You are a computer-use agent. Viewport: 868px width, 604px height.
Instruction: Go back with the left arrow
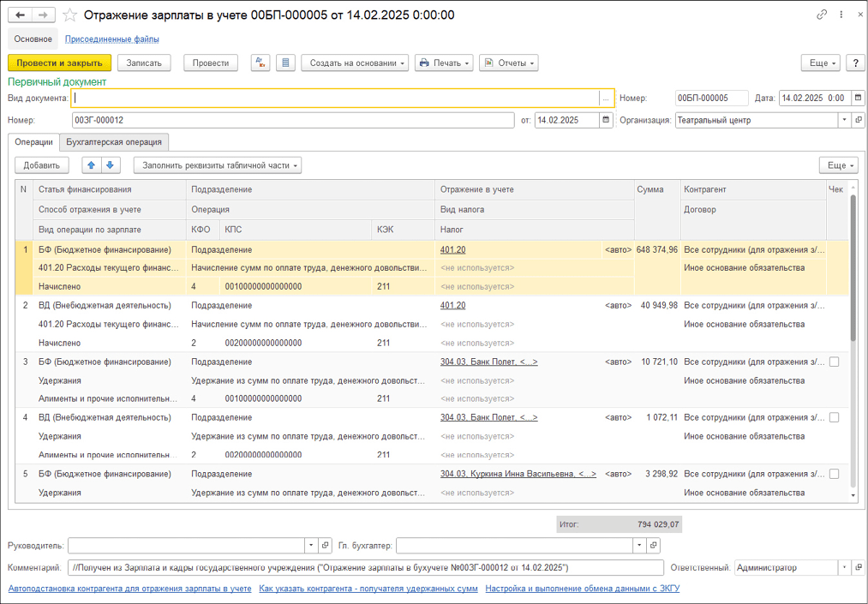(21, 15)
